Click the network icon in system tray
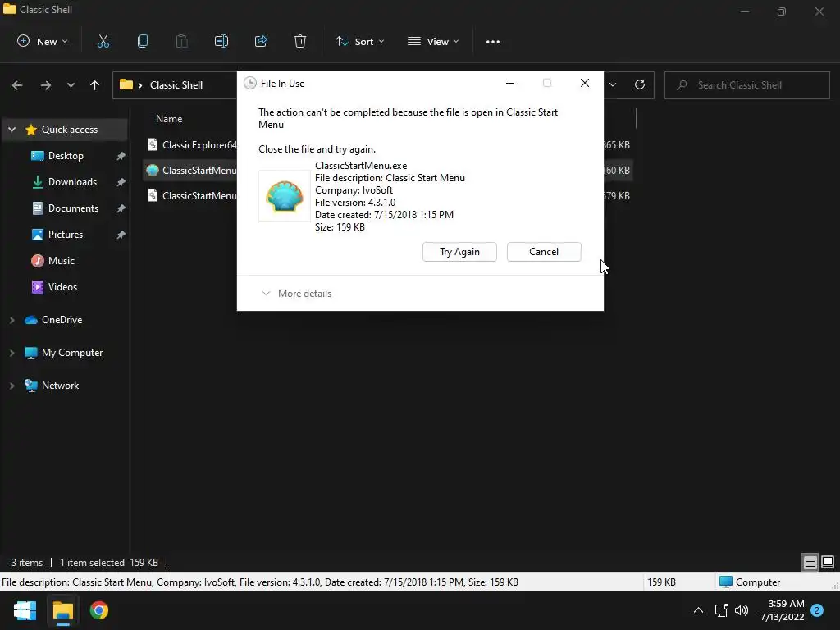The width and height of the screenshot is (840, 630). point(721,609)
